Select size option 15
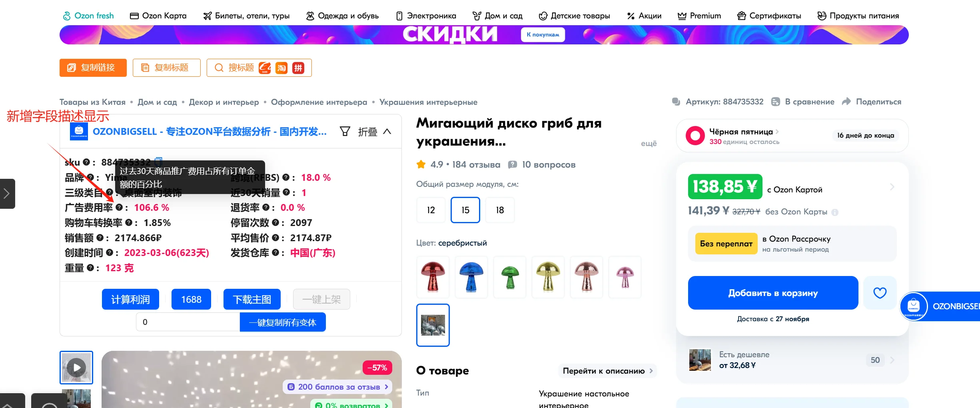980x408 pixels. [465, 210]
